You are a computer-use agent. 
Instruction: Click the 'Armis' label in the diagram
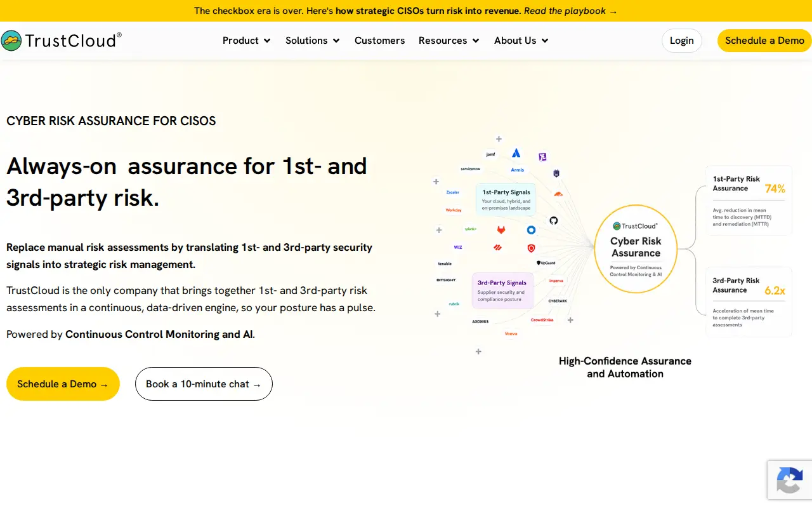(x=518, y=170)
